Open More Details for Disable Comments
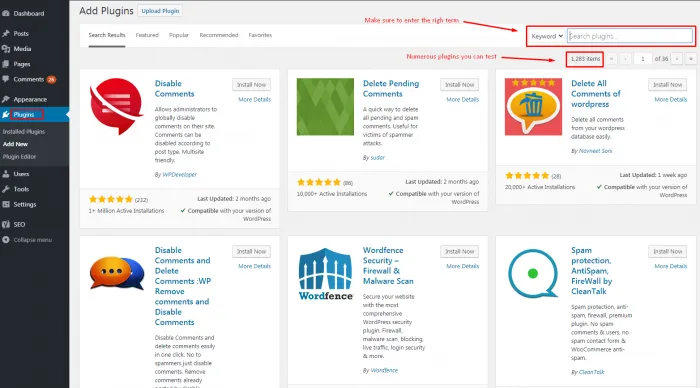The width and height of the screenshot is (700, 388). click(x=254, y=99)
